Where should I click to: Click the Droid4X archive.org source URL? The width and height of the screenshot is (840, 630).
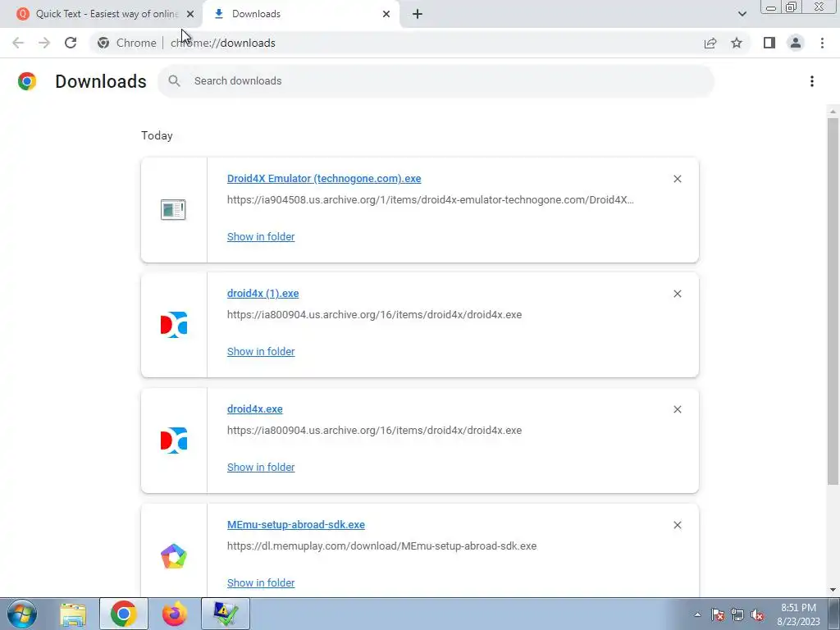[x=430, y=200]
